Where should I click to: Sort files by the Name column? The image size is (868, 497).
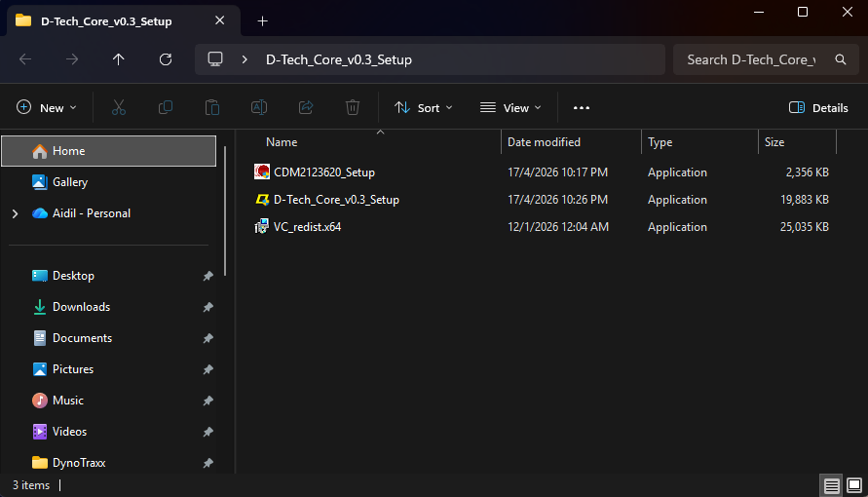pyautogui.click(x=282, y=142)
